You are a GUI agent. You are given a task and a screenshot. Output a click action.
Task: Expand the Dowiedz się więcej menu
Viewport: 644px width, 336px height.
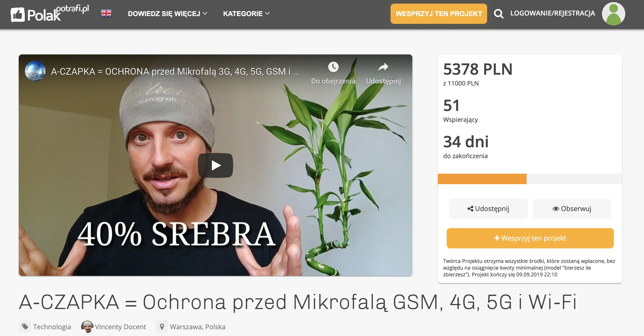(x=167, y=14)
